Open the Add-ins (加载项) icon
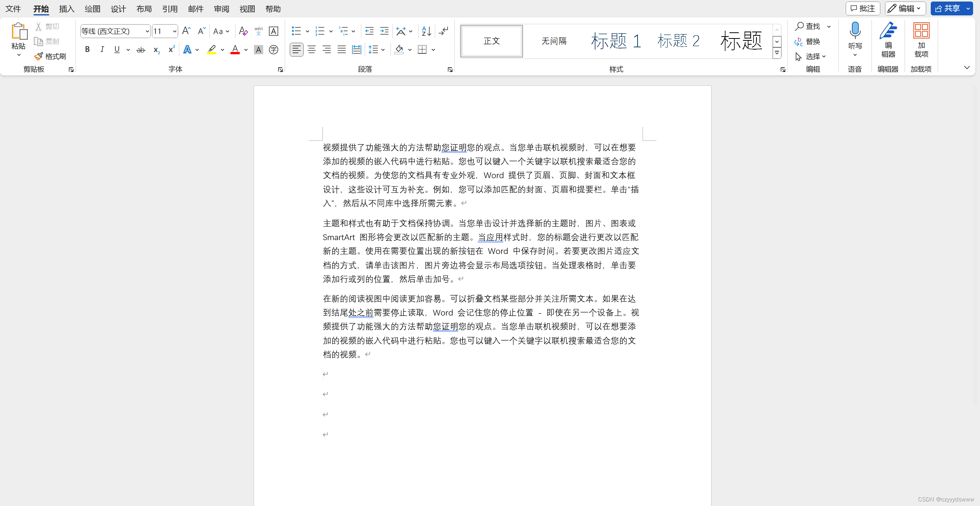This screenshot has height=506, width=980. pyautogui.click(x=921, y=31)
